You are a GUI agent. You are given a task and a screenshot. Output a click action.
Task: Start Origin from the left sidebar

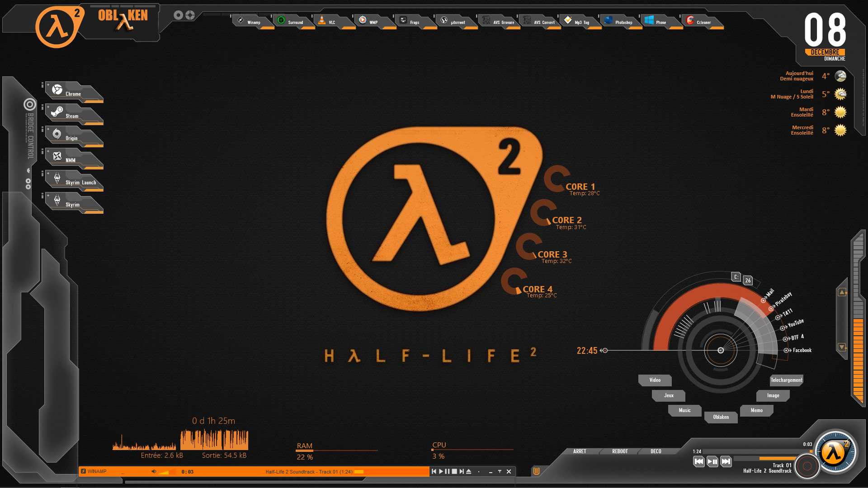pyautogui.click(x=75, y=136)
